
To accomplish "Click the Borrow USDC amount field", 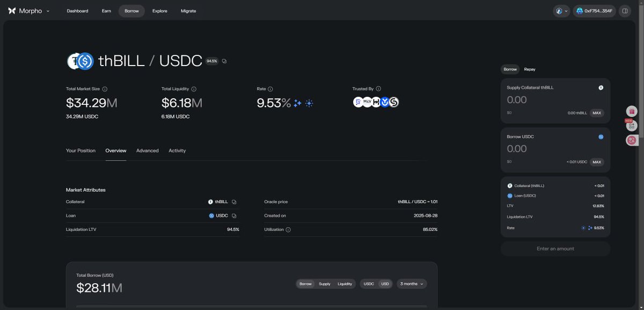I will [x=555, y=149].
